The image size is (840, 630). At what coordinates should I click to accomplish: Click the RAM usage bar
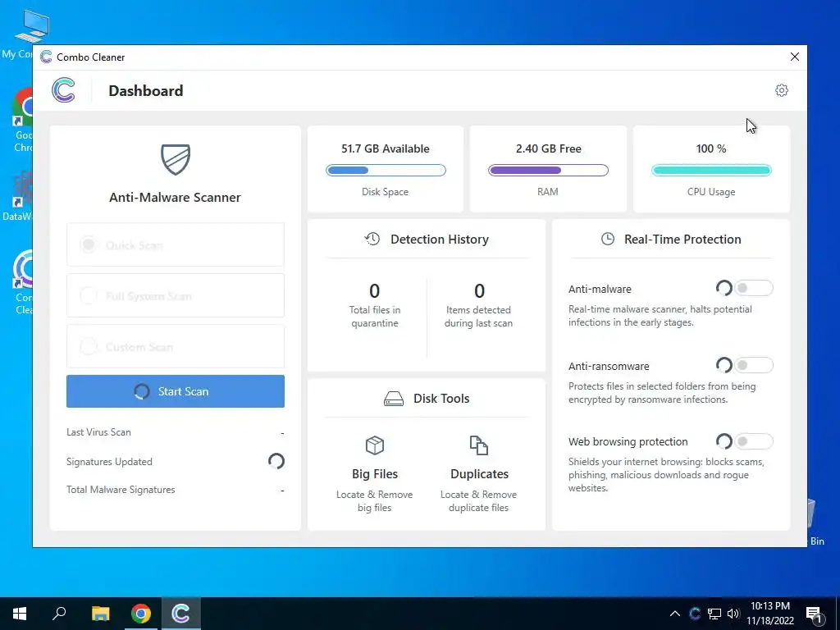pos(548,171)
